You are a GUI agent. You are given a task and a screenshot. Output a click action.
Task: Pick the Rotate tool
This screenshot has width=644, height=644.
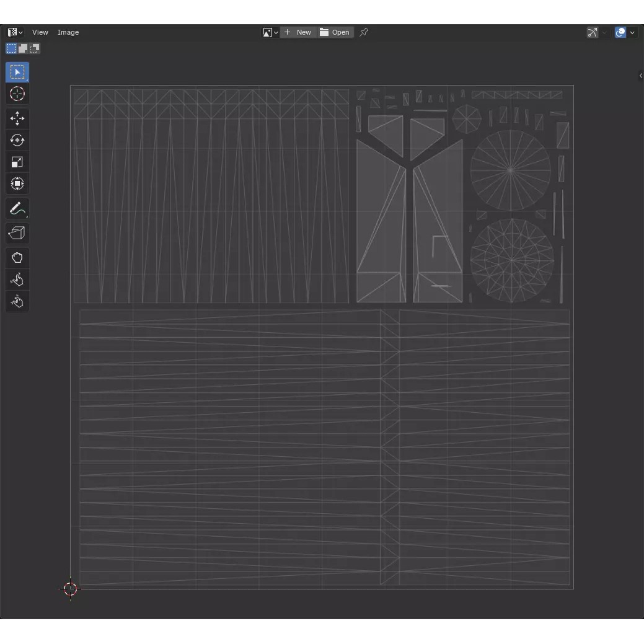pos(17,140)
